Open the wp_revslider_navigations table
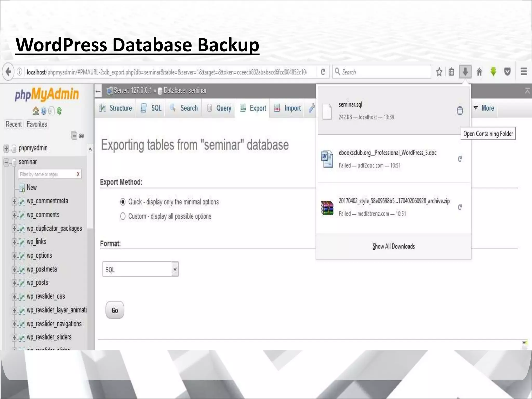The width and height of the screenshot is (532, 399). coord(54,324)
